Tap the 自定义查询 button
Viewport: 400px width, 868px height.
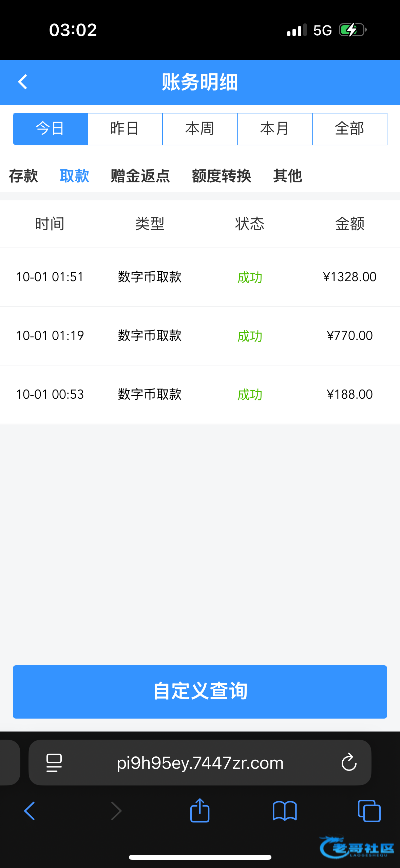[200, 691]
